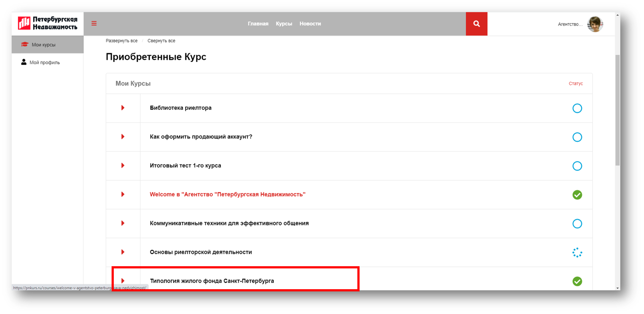
Task: Click empty status circle for Библиотека риелтора
Action: (577, 108)
